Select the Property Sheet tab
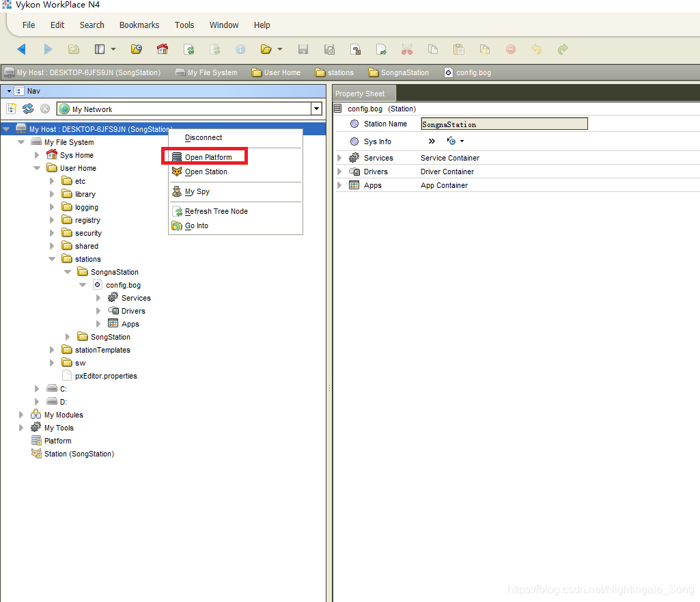 [x=364, y=94]
